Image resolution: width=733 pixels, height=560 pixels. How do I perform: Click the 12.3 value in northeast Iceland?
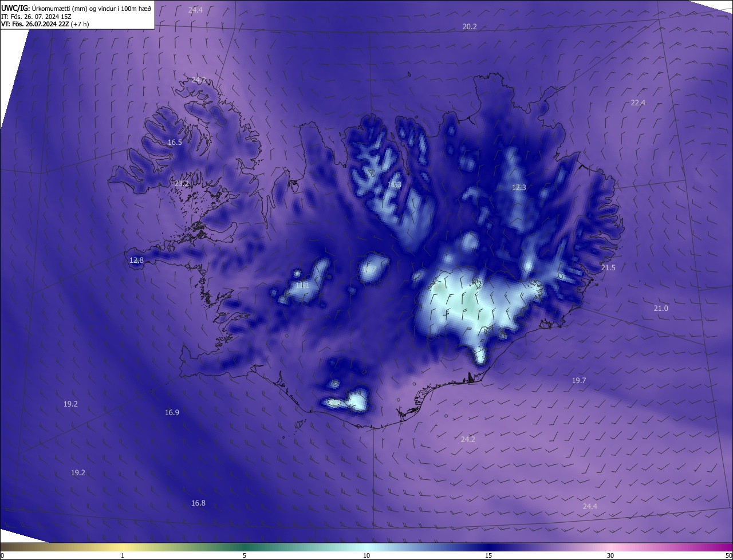(519, 188)
